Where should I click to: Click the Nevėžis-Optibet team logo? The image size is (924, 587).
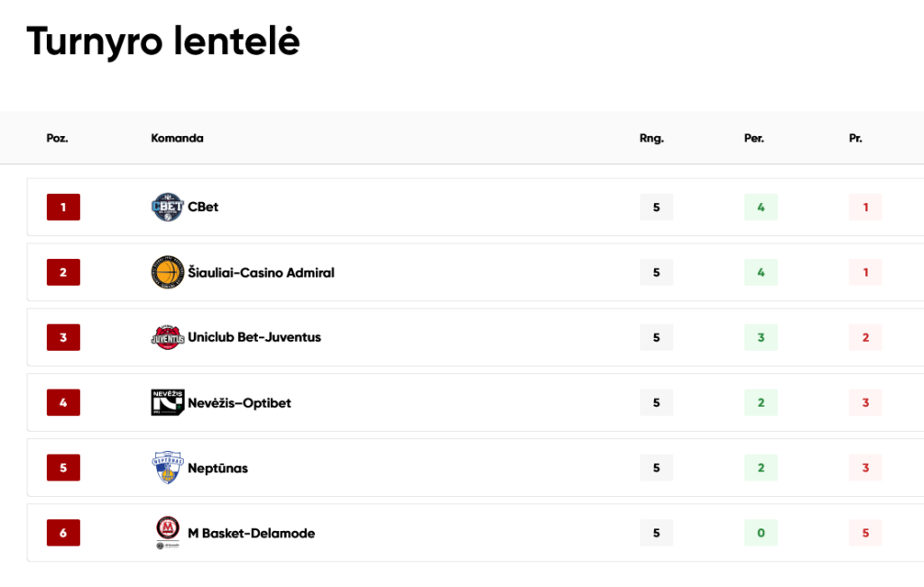point(167,403)
